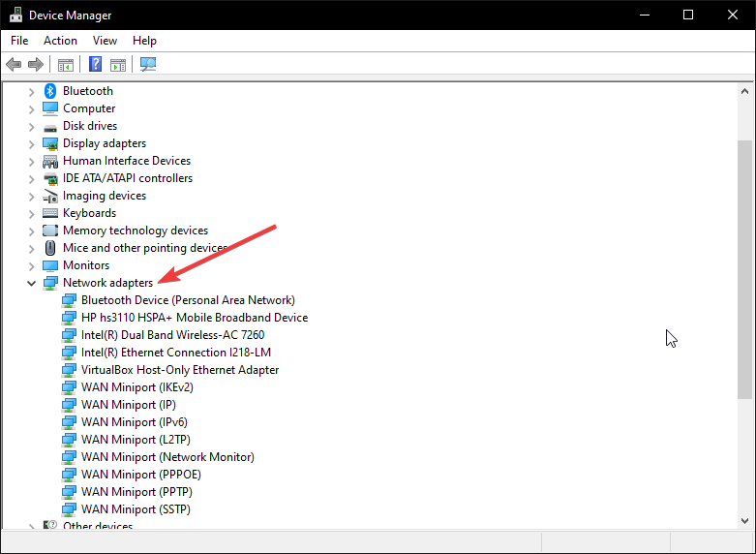Click the Forward arrow toolbar icon
This screenshot has width=756, height=554.
pyautogui.click(x=36, y=64)
